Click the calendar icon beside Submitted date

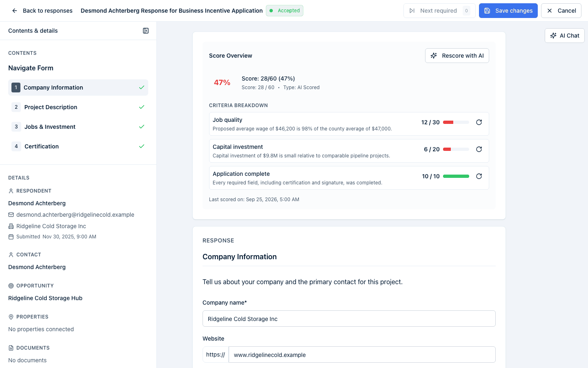pos(11,237)
